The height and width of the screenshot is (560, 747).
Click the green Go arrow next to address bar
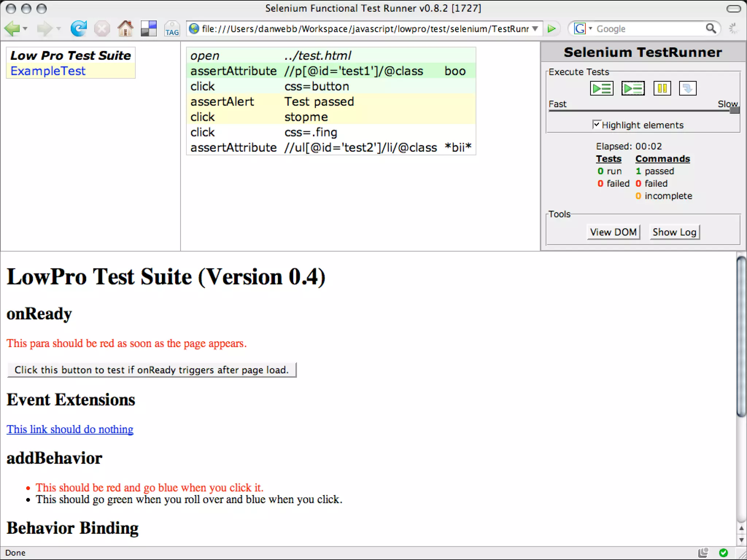click(x=552, y=28)
